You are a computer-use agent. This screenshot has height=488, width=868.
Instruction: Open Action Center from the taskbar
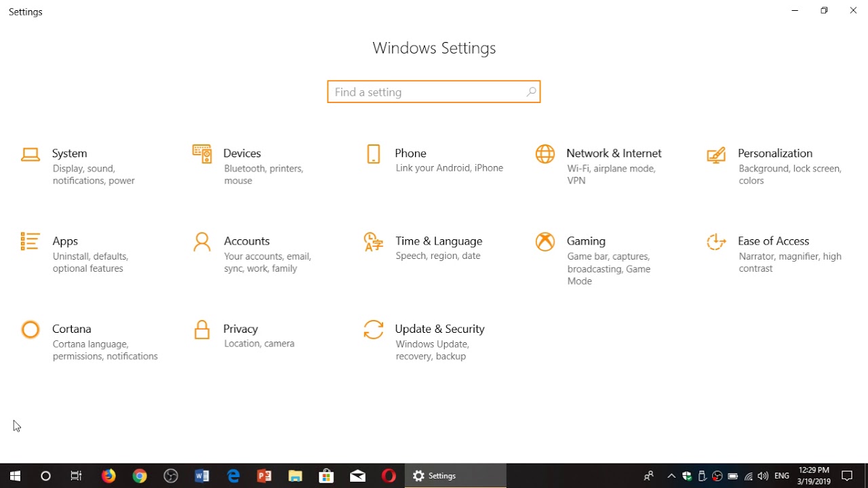(x=848, y=476)
